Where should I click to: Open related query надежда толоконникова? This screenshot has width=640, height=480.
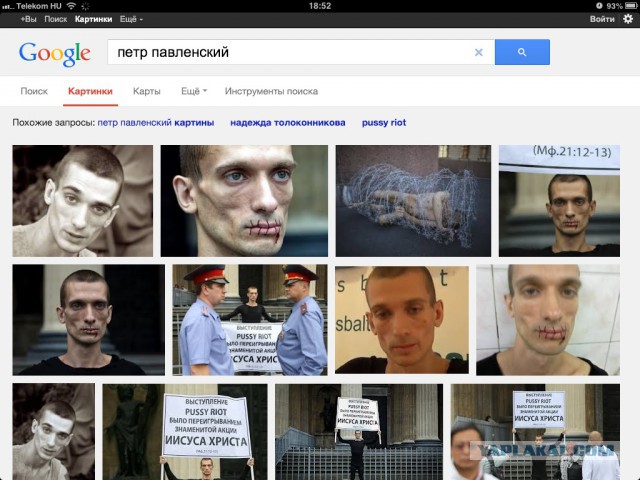pyautogui.click(x=288, y=122)
